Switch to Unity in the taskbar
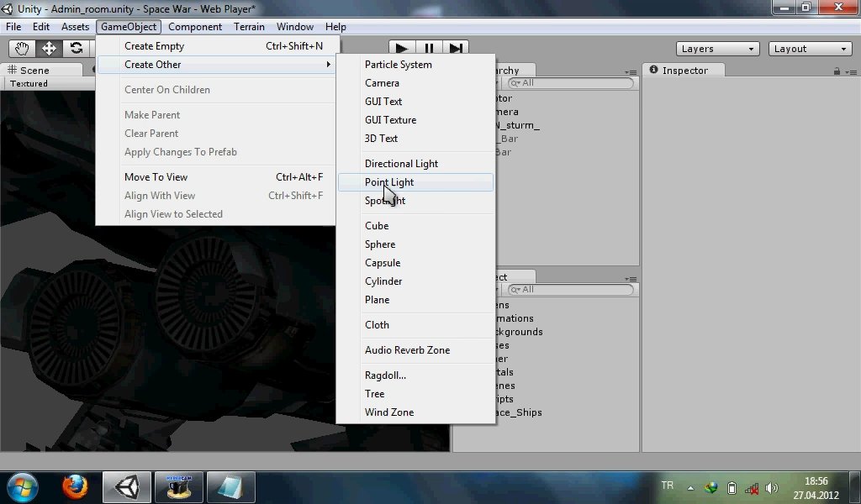The image size is (861, 504). pyautogui.click(x=127, y=487)
